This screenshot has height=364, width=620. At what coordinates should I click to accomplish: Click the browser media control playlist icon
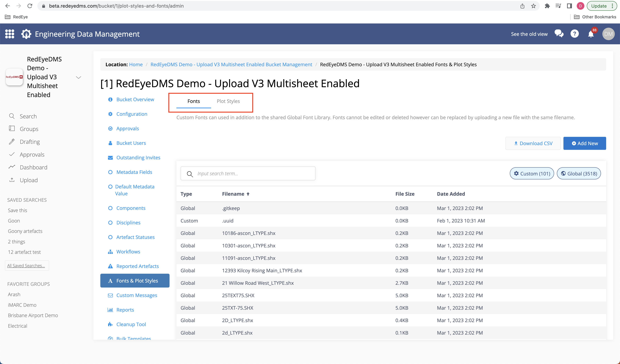pyautogui.click(x=558, y=6)
